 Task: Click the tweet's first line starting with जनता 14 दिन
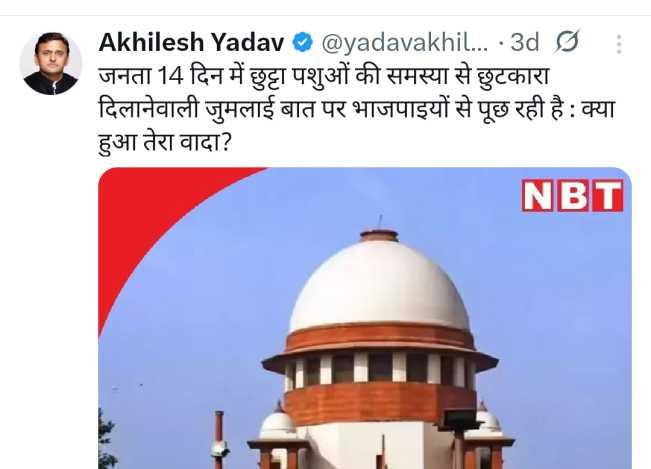click(x=324, y=76)
